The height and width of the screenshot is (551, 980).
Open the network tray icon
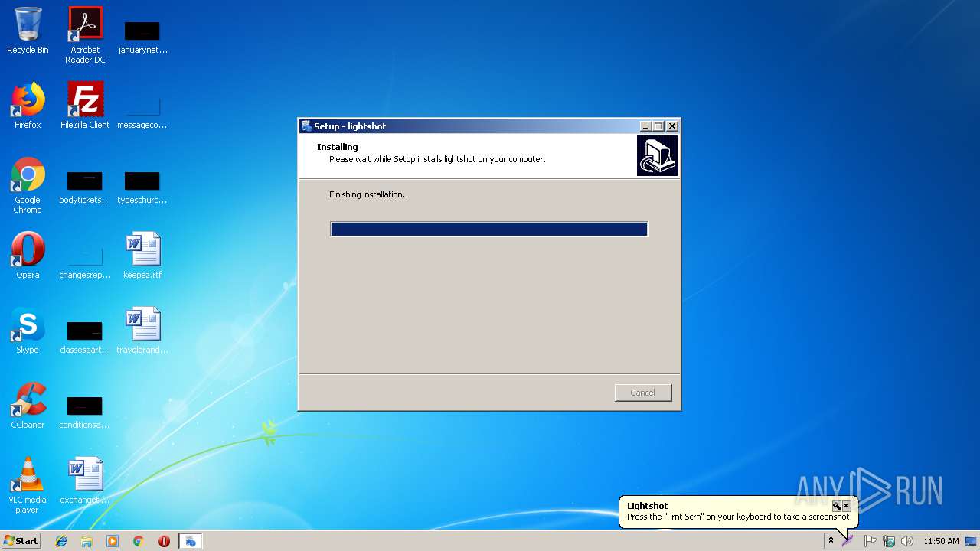click(x=889, y=541)
